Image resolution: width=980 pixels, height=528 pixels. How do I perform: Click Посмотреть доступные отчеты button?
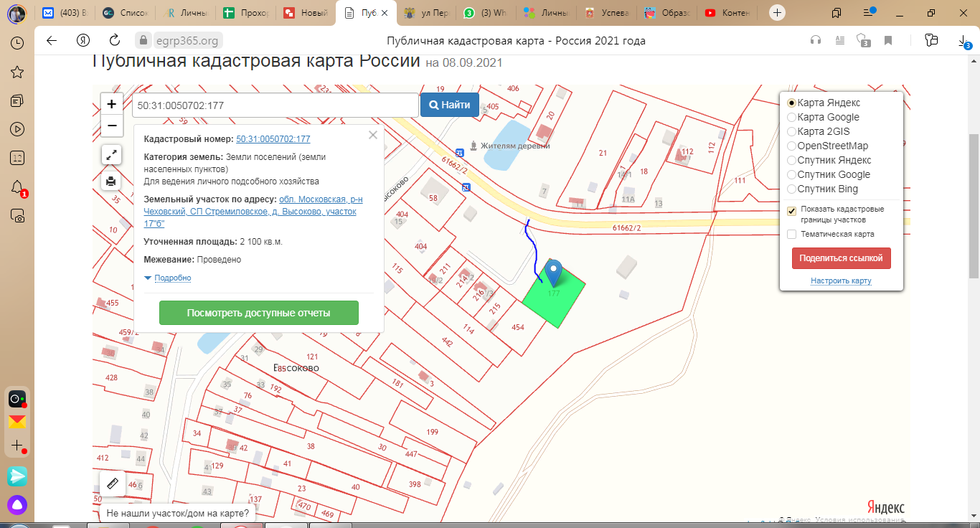[258, 313]
